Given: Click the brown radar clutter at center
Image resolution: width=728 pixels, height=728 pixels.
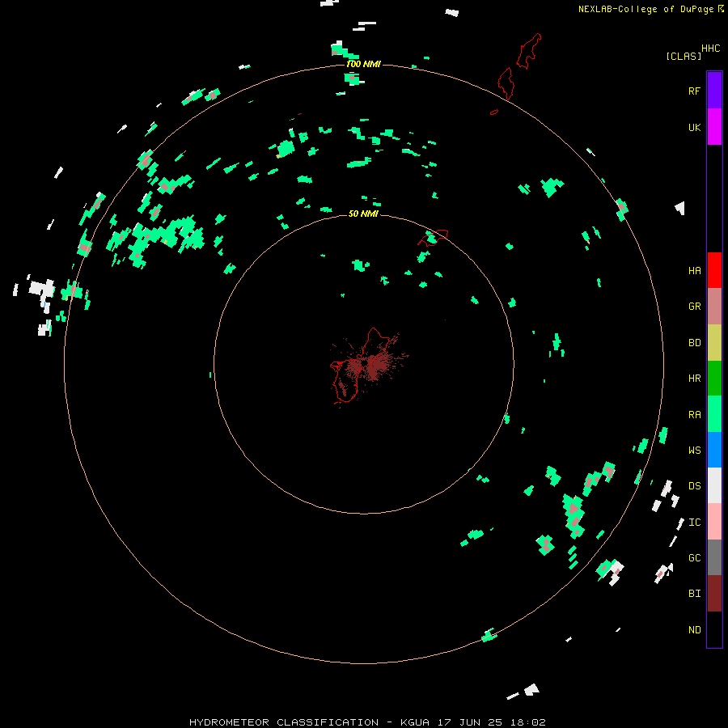Looking at the screenshot, I should tap(370, 366).
